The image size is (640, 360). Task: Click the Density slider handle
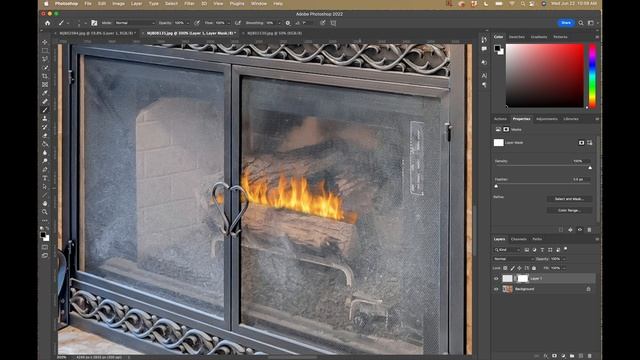[x=590, y=168]
